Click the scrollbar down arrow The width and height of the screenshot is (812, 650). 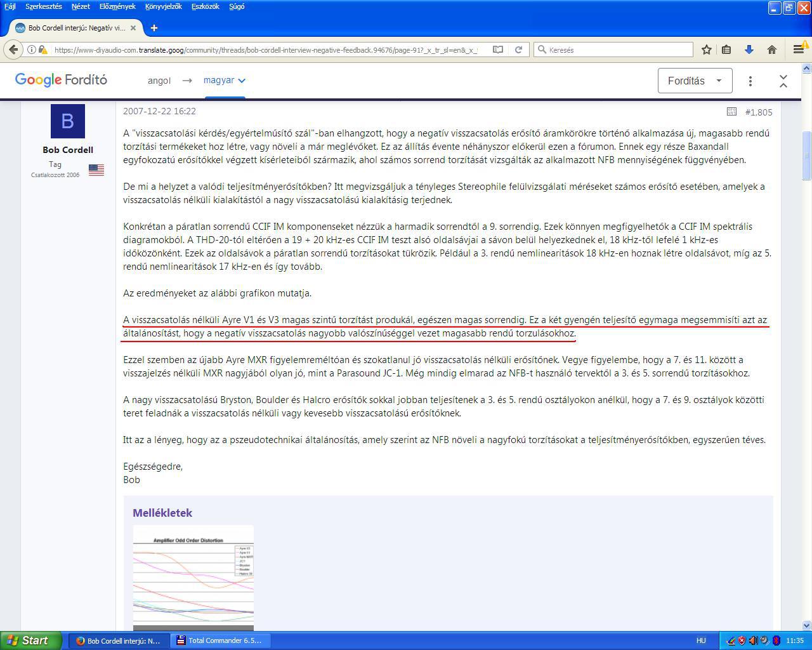pyautogui.click(x=806, y=625)
